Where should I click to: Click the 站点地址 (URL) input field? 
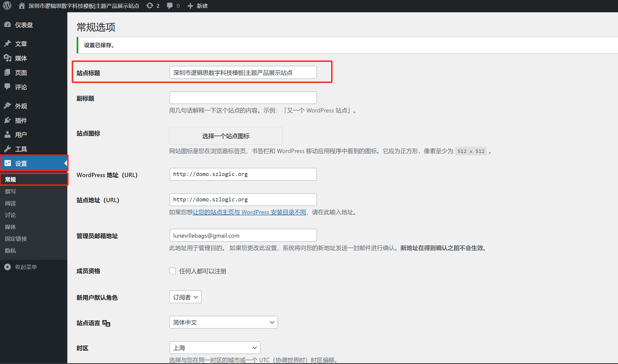243,199
